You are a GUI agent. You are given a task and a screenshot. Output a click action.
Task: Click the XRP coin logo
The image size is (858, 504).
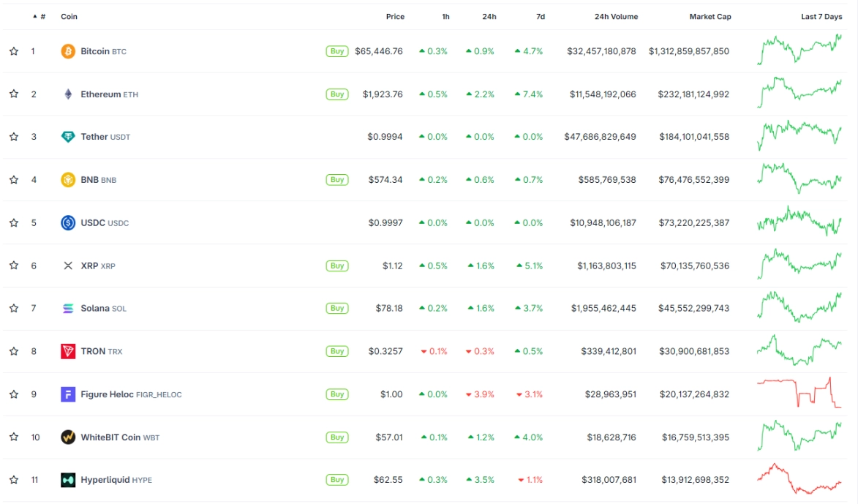[68, 266]
